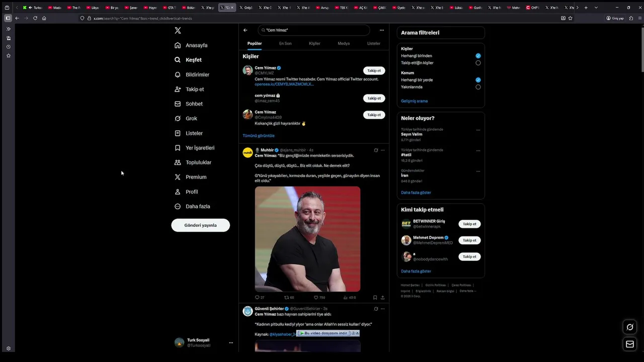Ask Grok about the Muhbir post
This screenshot has width=644, height=362.
376,150
